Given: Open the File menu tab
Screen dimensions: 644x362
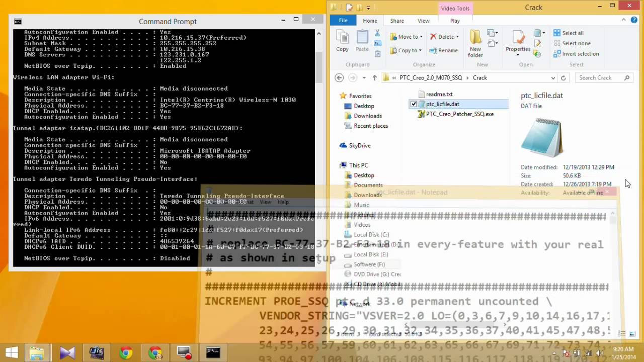Looking at the screenshot, I should (x=343, y=21).
